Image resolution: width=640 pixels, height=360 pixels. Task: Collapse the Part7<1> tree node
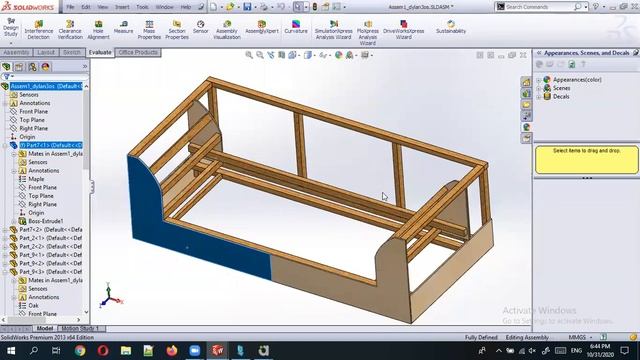pos(5,145)
